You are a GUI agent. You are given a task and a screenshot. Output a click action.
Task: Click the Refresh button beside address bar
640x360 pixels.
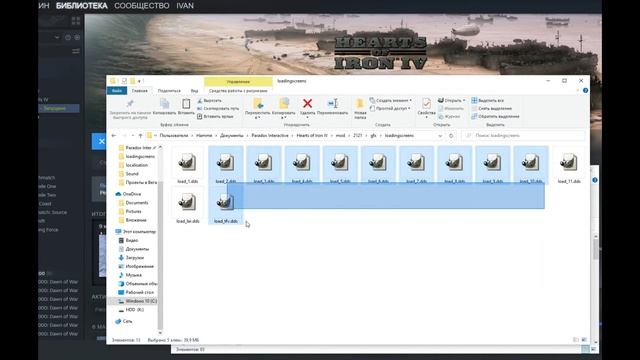[x=451, y=136]
